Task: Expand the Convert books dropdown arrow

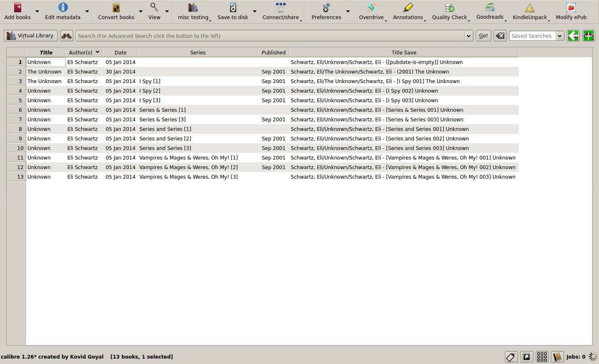Action: (141, 11)
